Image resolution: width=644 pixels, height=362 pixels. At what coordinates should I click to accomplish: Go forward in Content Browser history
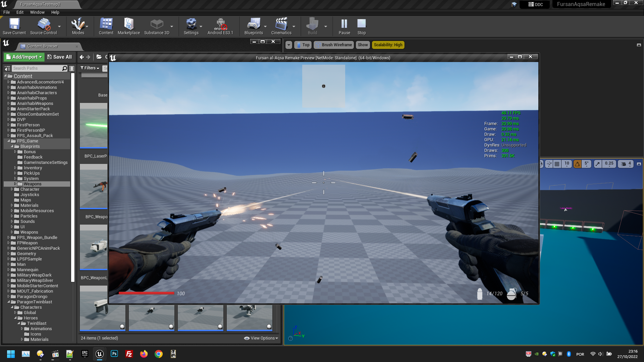pyautogui.click(x=88, y=57)
